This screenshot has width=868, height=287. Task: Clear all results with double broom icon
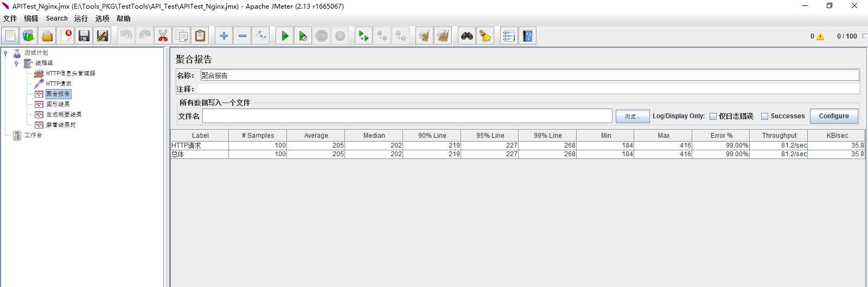443,36
